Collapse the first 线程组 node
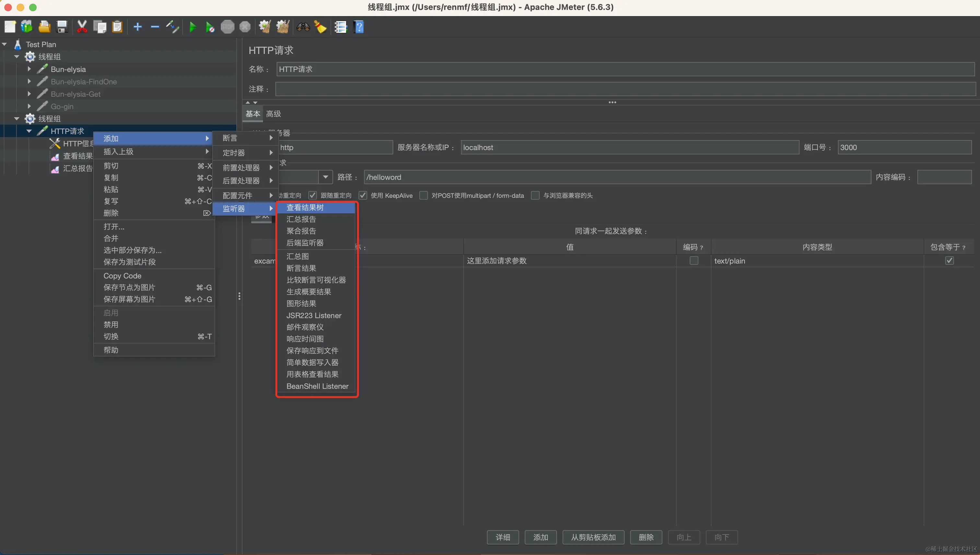 click(17, 57)
